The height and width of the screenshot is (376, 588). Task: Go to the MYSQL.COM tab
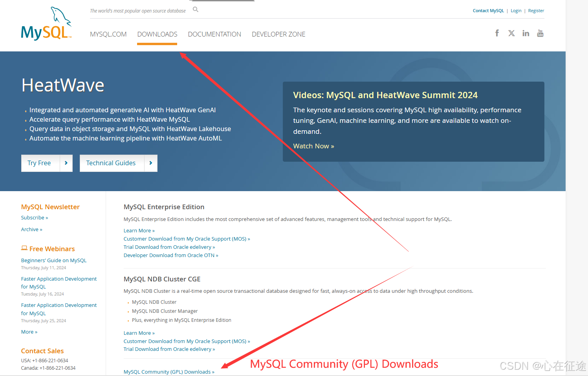click(x=108, y=34)
